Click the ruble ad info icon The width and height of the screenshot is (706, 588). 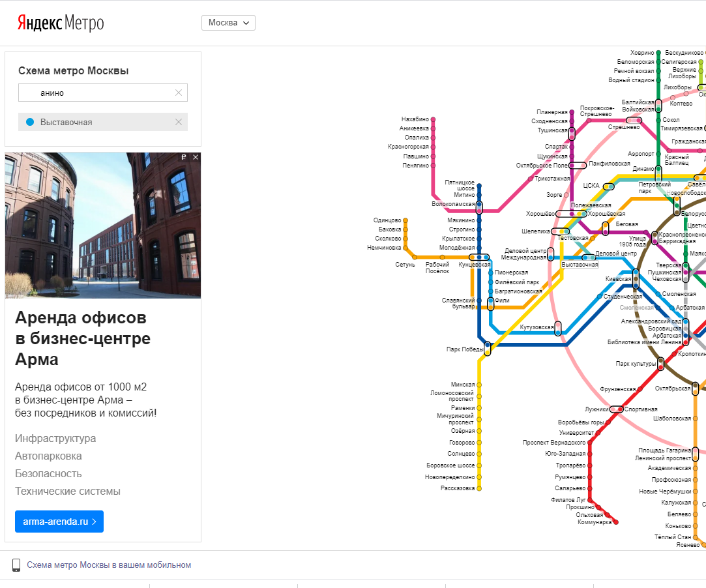(184, 157)
